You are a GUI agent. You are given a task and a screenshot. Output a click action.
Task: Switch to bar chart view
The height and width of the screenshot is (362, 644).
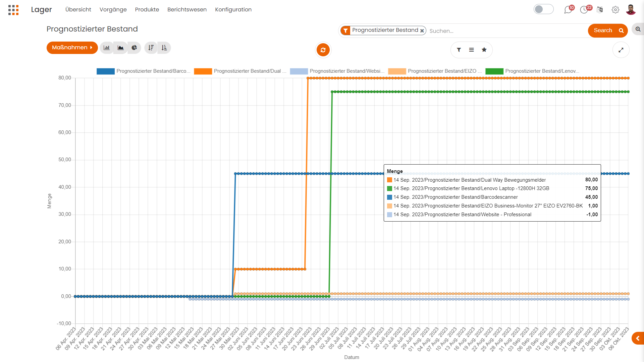click(x=107, y=48)
